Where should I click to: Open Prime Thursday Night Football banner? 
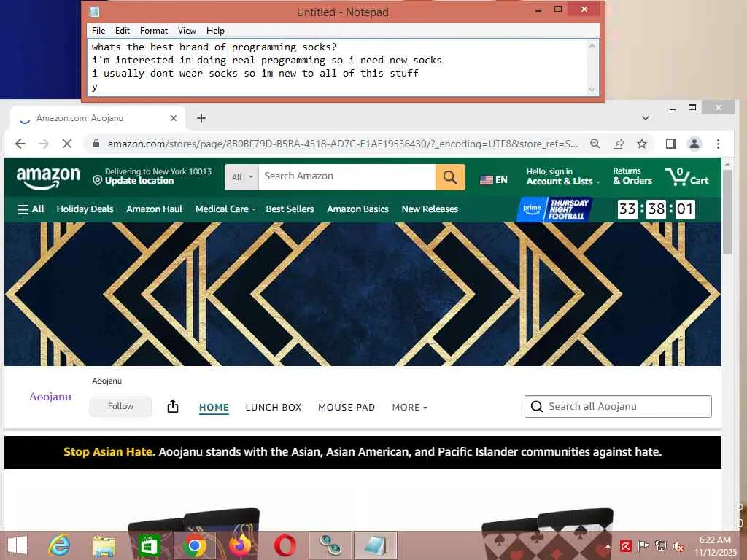(x=554, y=209)
